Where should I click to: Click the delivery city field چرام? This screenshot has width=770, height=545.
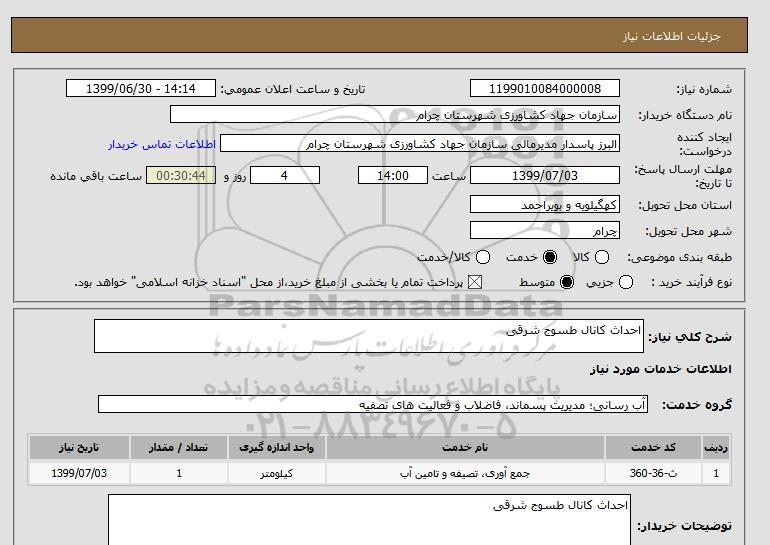[543, 230]
